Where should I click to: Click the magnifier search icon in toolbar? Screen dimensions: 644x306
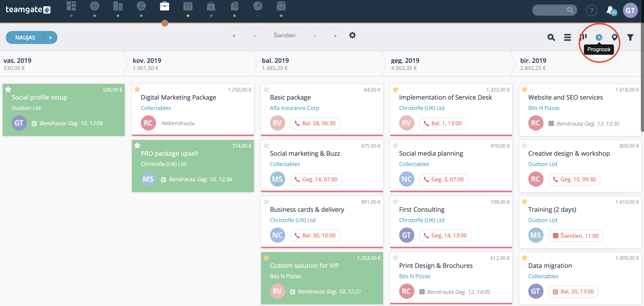click(x=551, y=37)
